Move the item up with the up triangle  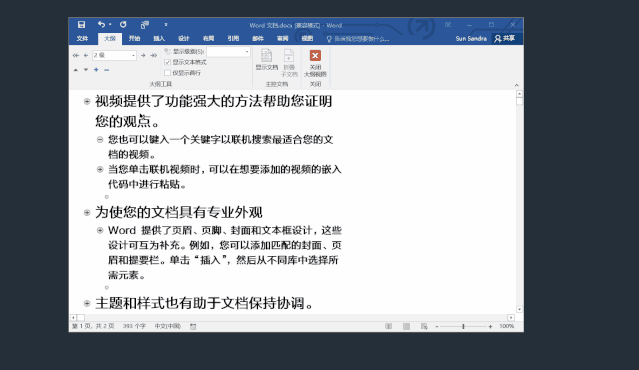(76, 70)
